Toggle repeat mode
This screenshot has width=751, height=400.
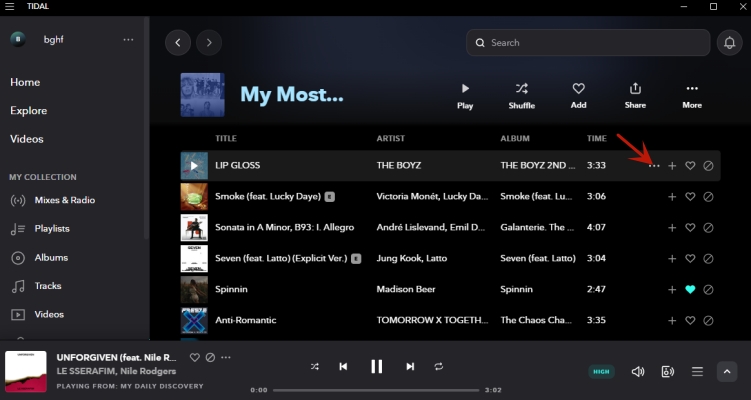pos(439,366)
